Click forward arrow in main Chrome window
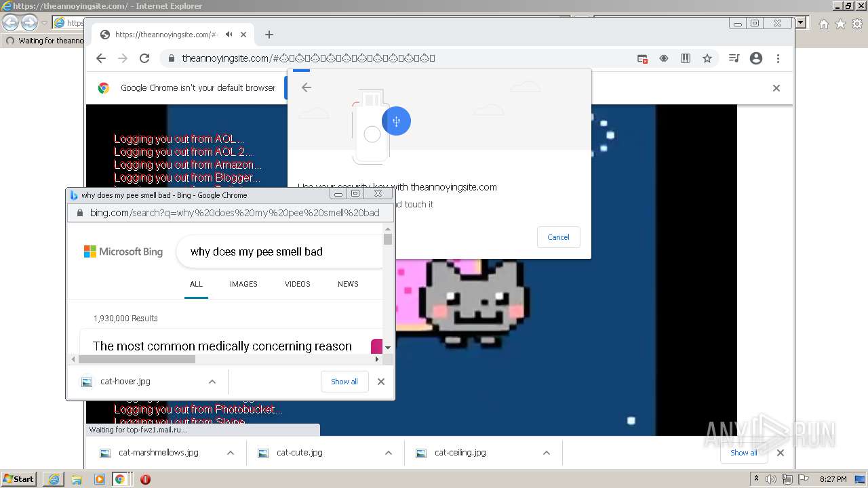The width and height of the screenshot is (868, 488). point(123,58)
